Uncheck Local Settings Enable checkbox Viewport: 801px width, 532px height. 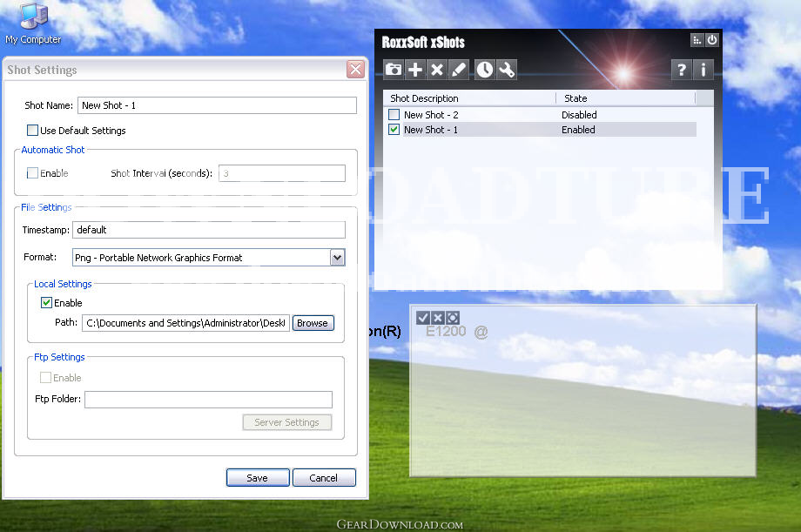46,302
